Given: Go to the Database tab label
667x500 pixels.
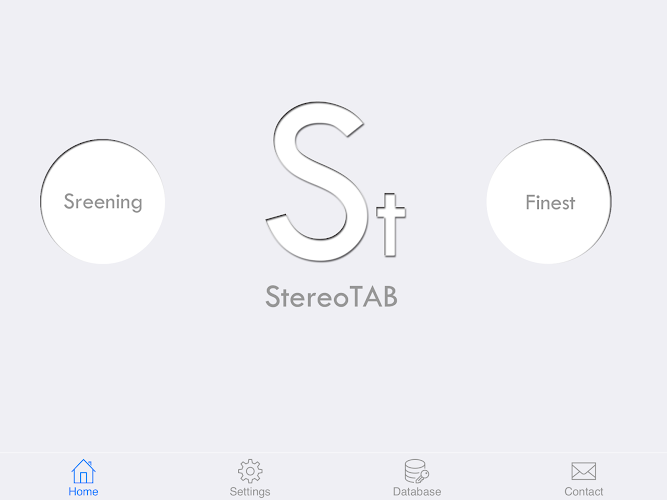Looking at the screenshot, I should point(417,492).
